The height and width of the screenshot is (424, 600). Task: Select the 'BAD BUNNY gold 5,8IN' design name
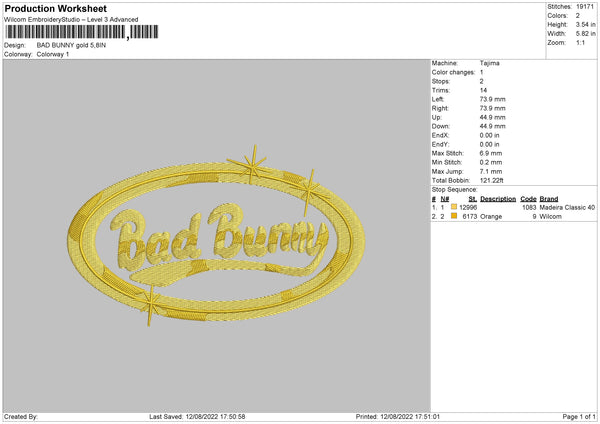(71, 45)
